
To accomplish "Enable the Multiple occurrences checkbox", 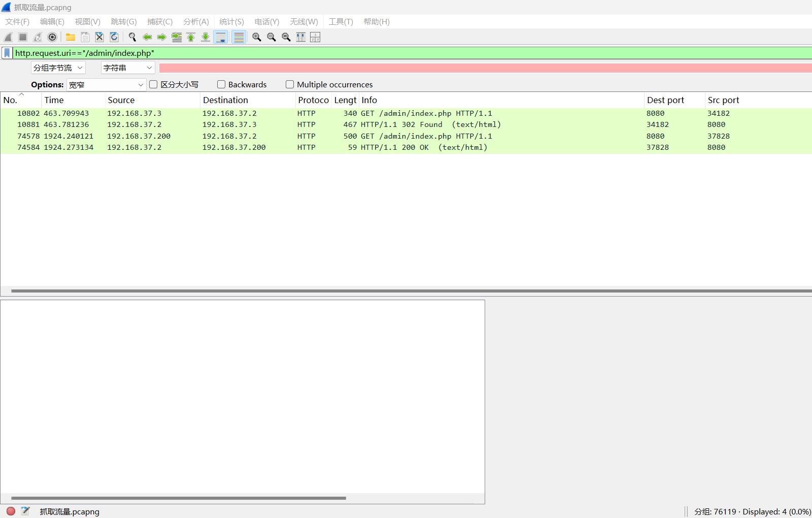I will (290, 84).
